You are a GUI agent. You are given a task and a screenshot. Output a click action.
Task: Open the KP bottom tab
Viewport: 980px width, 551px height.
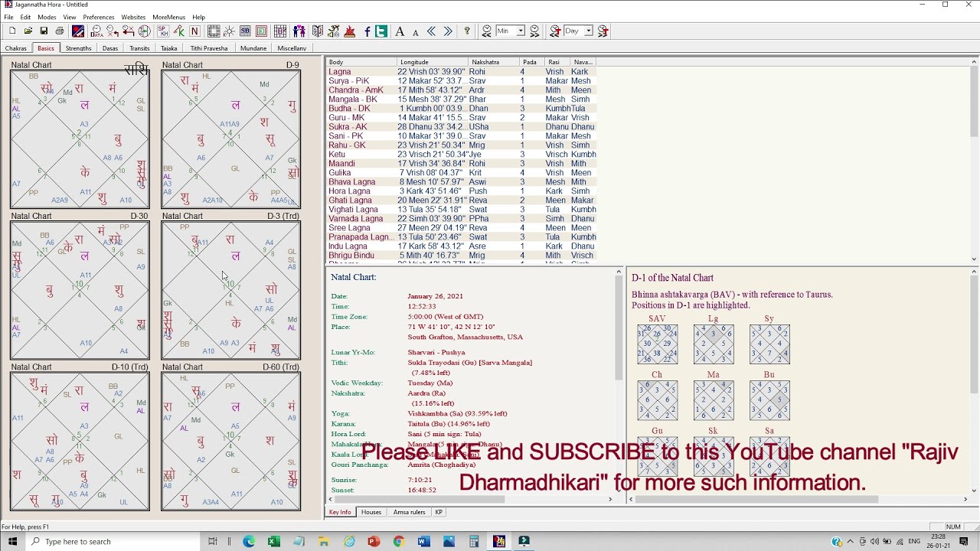[439, 512]
